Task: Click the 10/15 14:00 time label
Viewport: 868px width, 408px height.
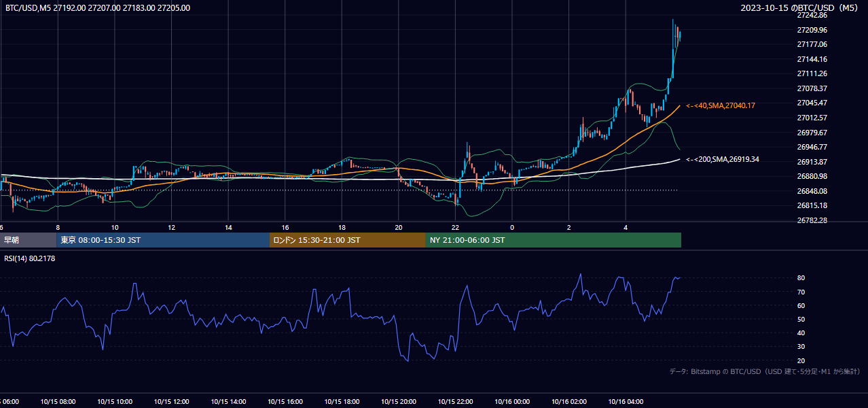Action: (x=228, y=402)
